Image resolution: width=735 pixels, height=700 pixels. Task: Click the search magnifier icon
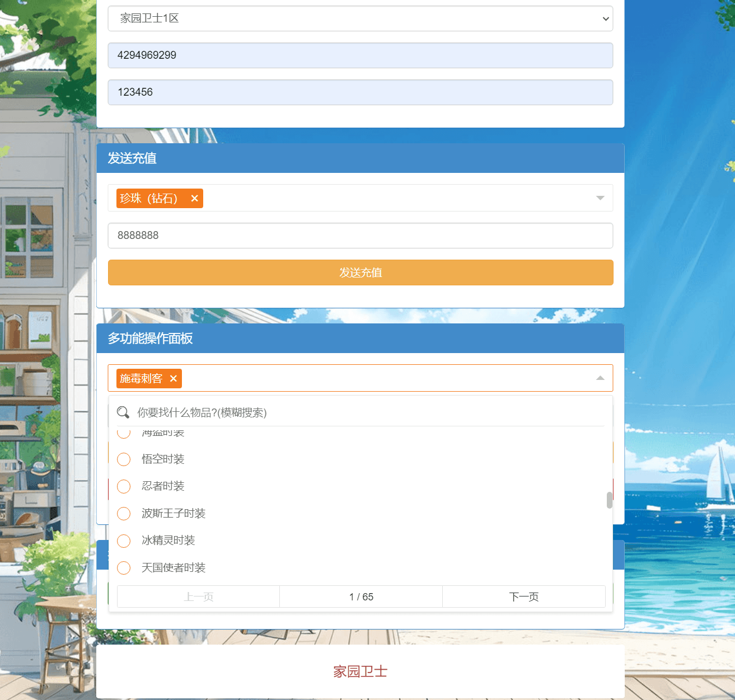[x=123, y=413]
